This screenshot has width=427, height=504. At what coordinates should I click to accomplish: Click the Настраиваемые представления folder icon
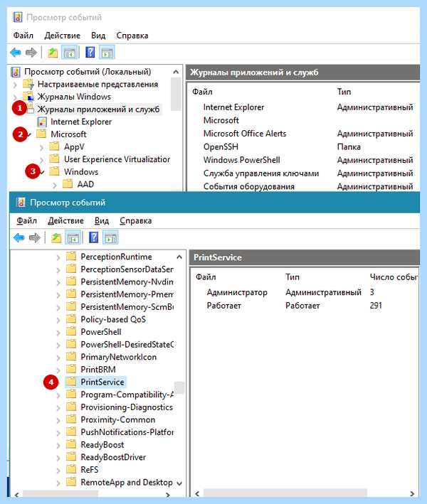point(28,84)
